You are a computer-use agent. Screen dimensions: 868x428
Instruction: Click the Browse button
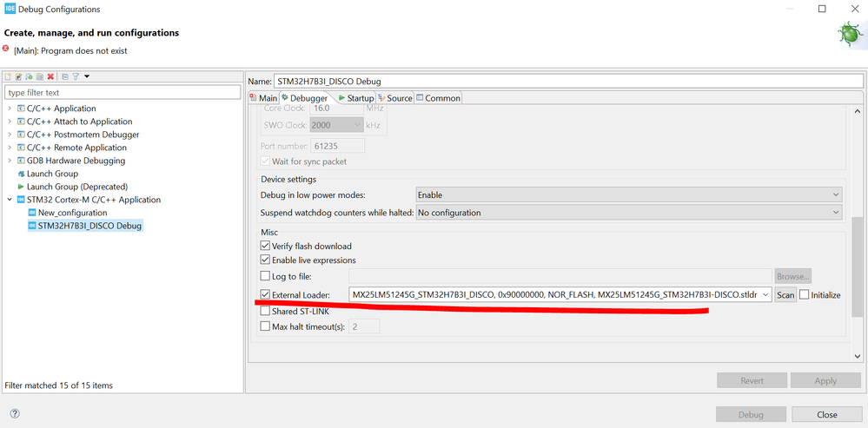(x=793, y=276)
